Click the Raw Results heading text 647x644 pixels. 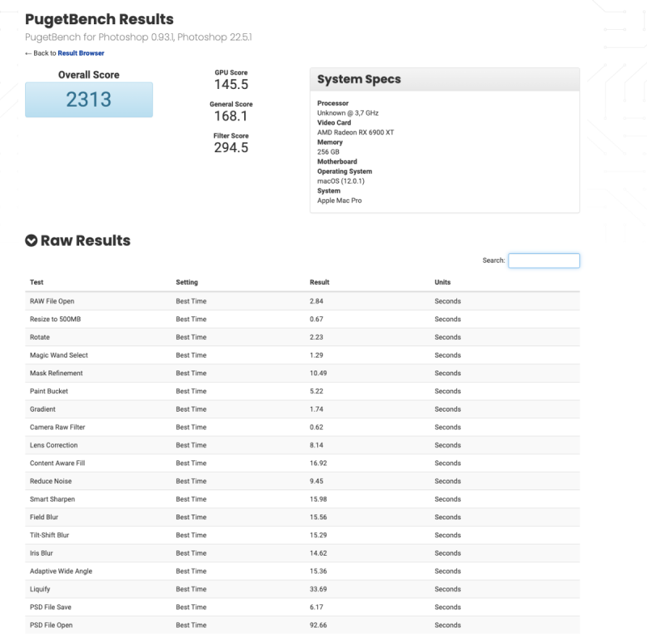[86, 240]
